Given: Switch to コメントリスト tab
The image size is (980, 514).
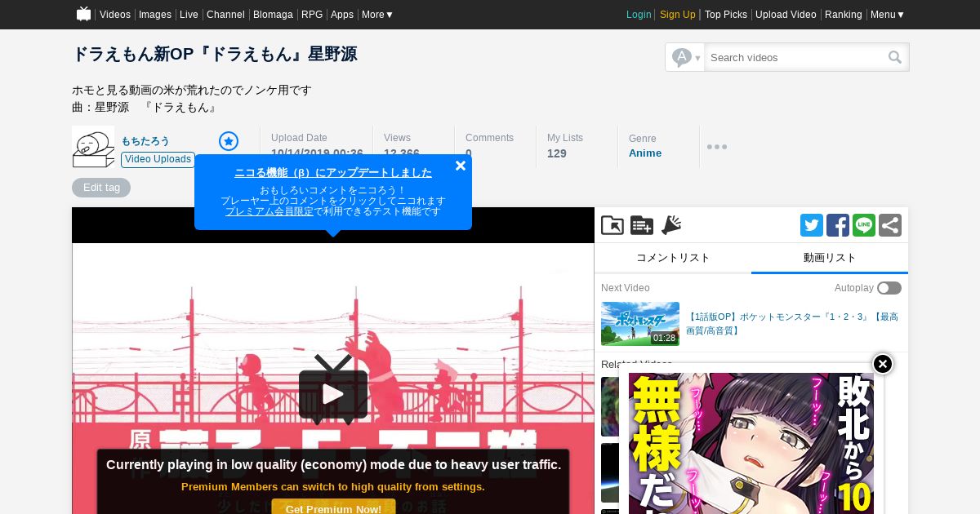Looking at the screenshot, I should pos(673,258).
